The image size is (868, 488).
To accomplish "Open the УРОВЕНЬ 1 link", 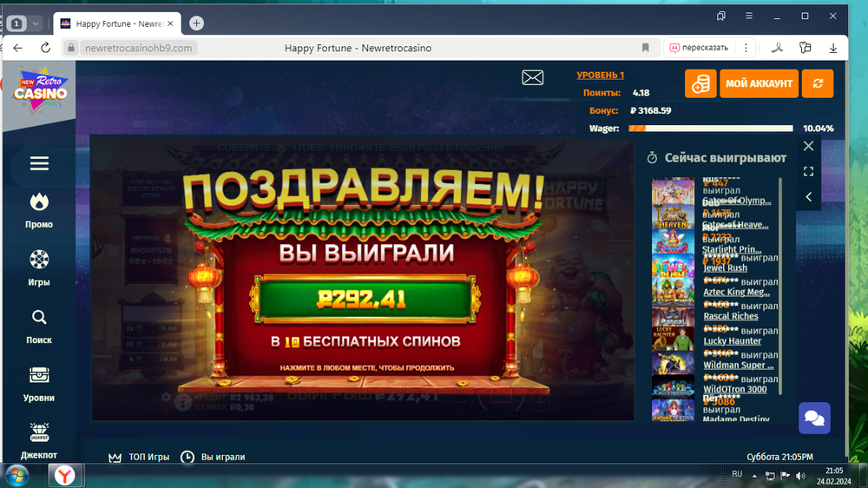I will 600,75.
